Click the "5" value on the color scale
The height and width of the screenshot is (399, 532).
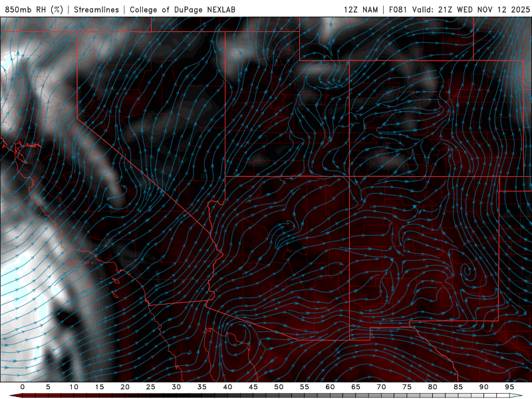[48, 387]
